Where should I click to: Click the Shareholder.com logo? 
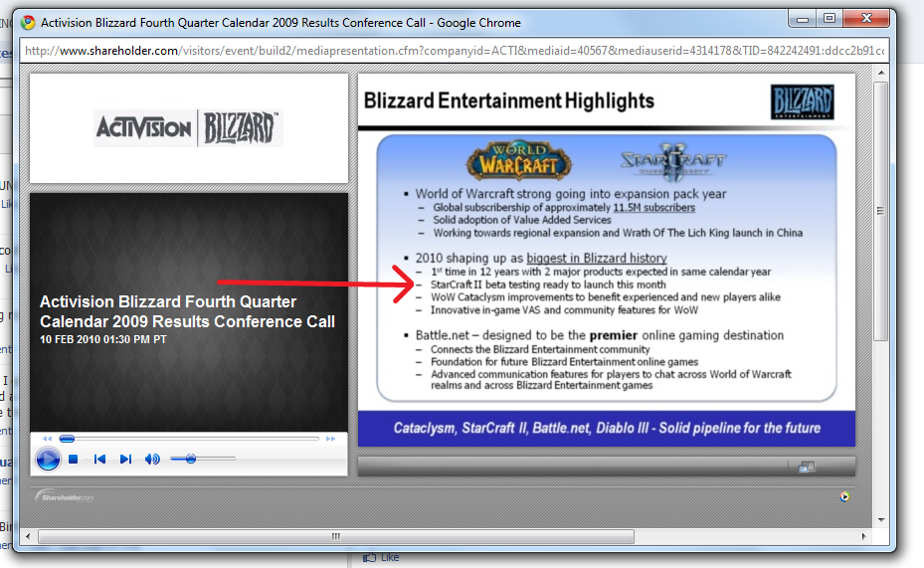(65, 496)
